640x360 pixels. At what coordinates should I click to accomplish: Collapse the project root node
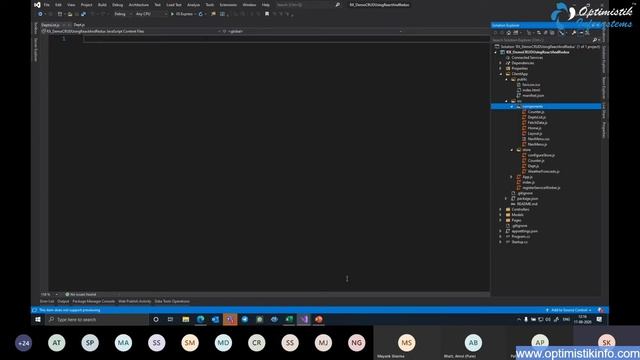tap(496, 52)
